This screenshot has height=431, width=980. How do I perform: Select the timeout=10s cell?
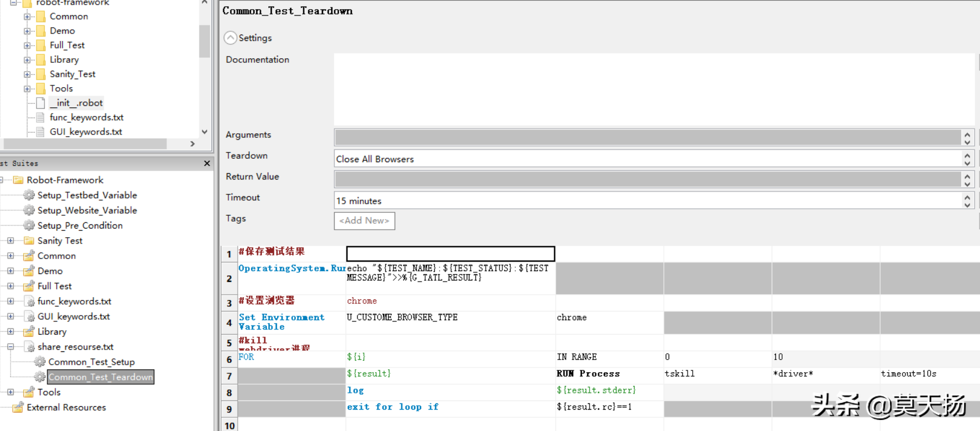pos(930,376)
